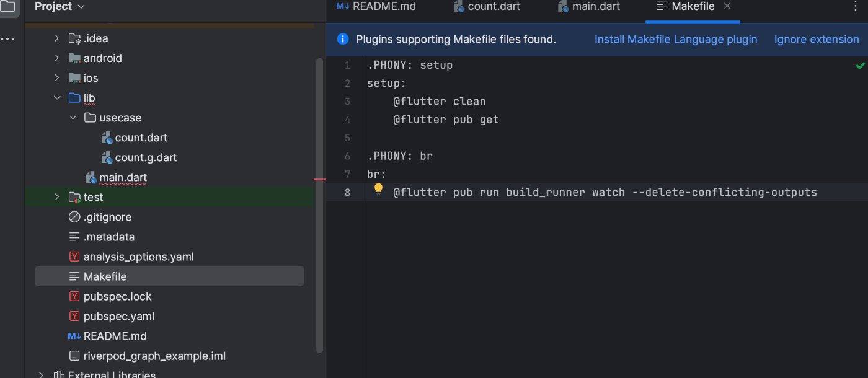Select Makefile in project tree

point(105,276)
